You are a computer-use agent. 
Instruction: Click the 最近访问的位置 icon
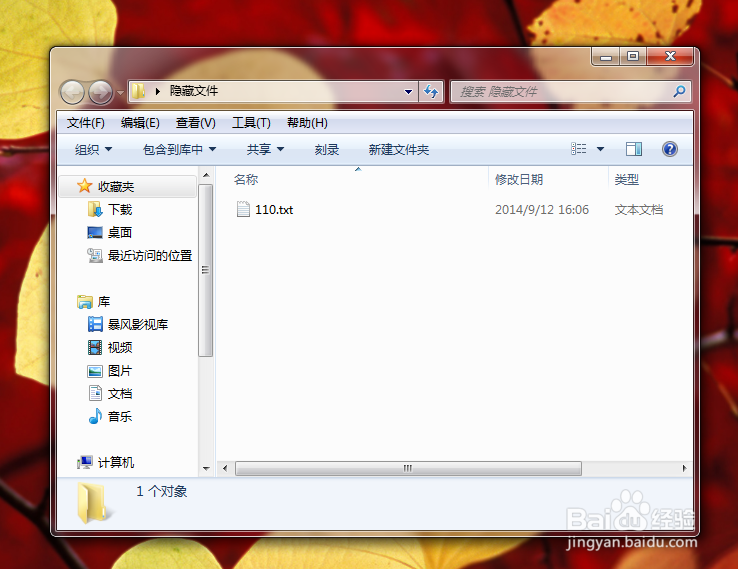coord(95,255)
